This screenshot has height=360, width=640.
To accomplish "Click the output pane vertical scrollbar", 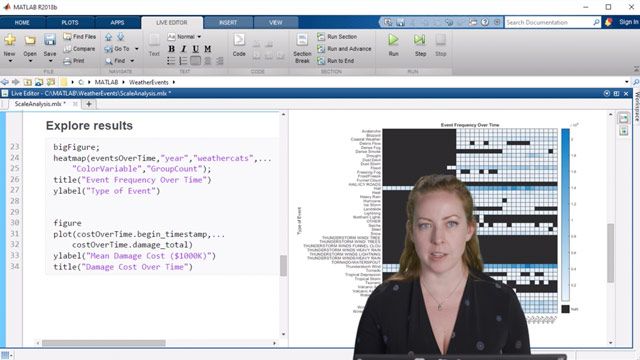I will [x=611, y=253].
